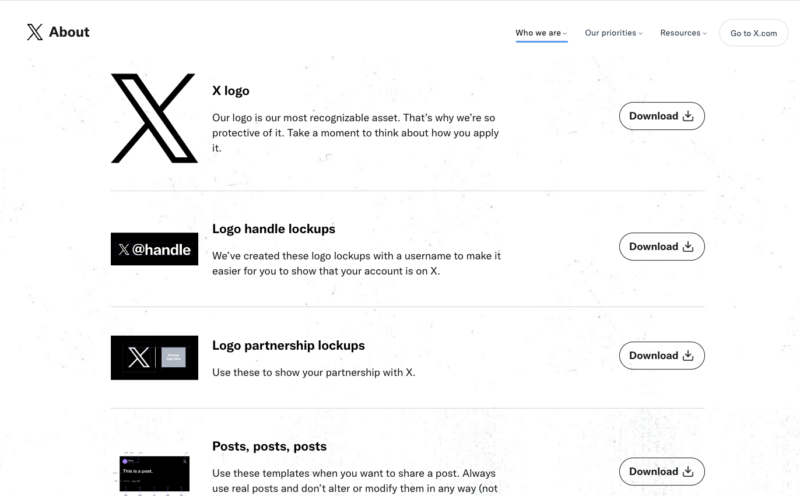Click the Logo handle lockups heading
The height and width of the screenshot is (496, 800).
click(273, 229)
